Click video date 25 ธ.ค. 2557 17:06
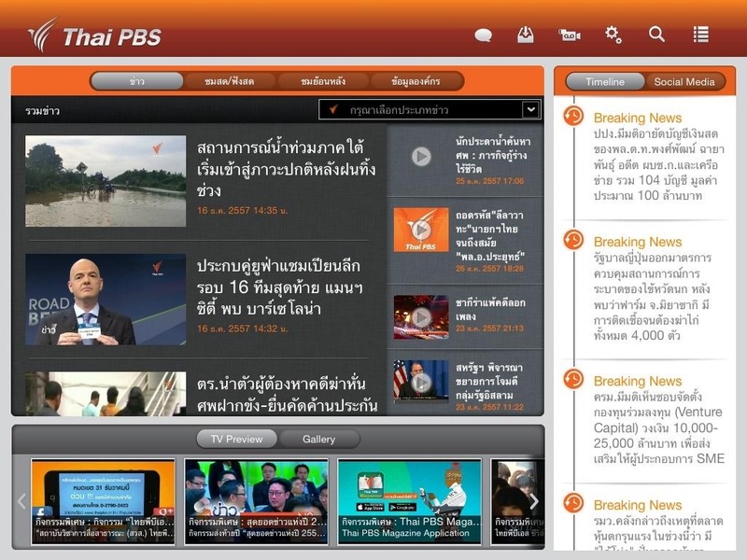Screen dimensions: 747x560 pyautogui.click(x=489, y=181)
